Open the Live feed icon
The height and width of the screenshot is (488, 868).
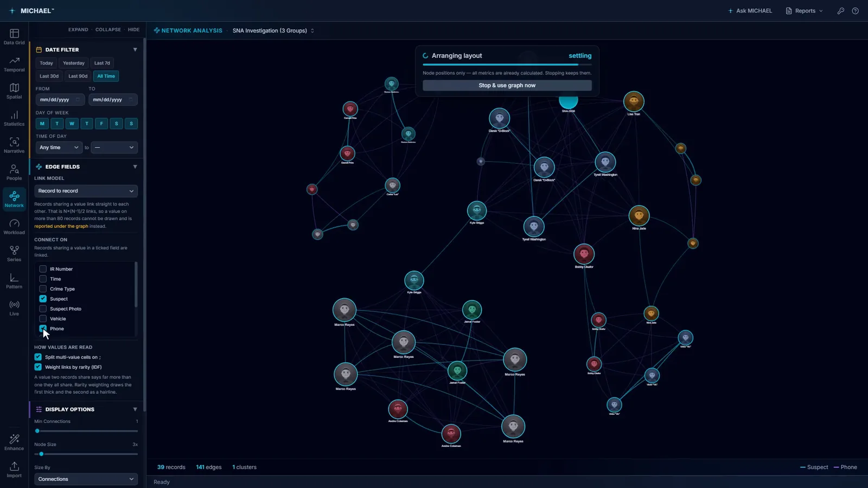pos(14,305)
